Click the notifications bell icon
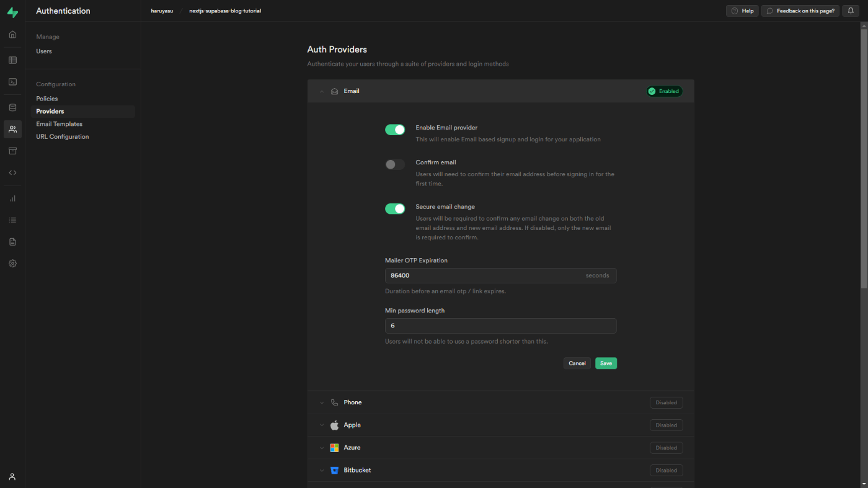The height and width of the screenshot is (488, 868). (851, 11)
